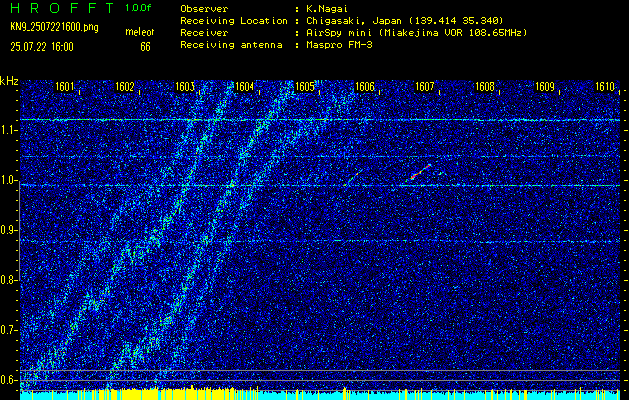Select the filename KN9_2507221600.png
Image resolution: width=629 pixels, height=400 pixels.
[x=54, y=28]
